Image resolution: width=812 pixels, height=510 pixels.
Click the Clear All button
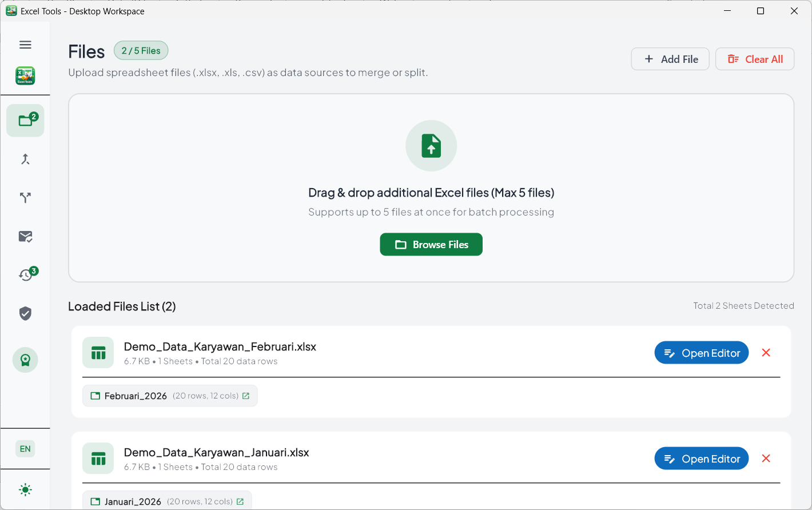pos(755,59)
